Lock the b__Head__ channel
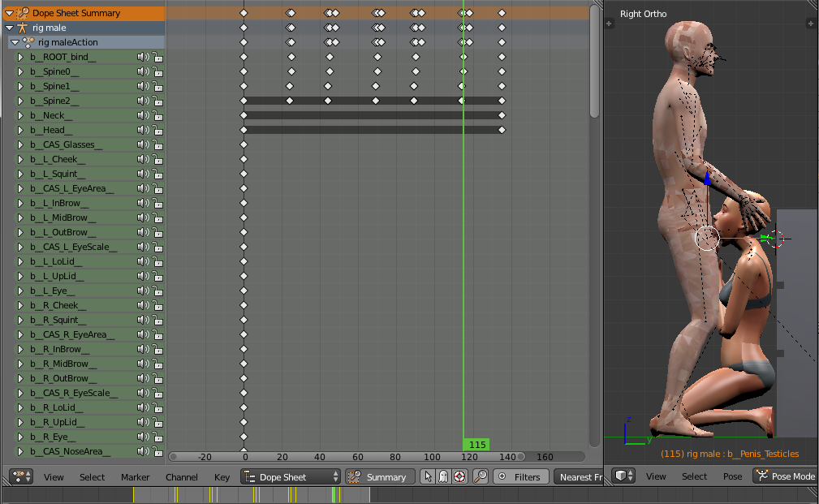Image resolution: width=819 pixels, height=504 pixels. 157,130
